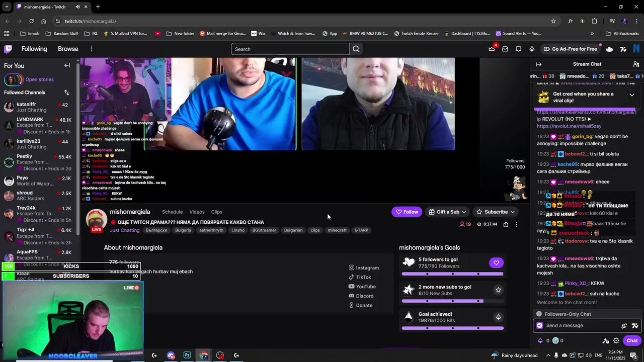This screenshot has height=362, width=644.
Task: Click Go Ad-Free for Free button
Action: pyautogui.click(x=571, y=49)
